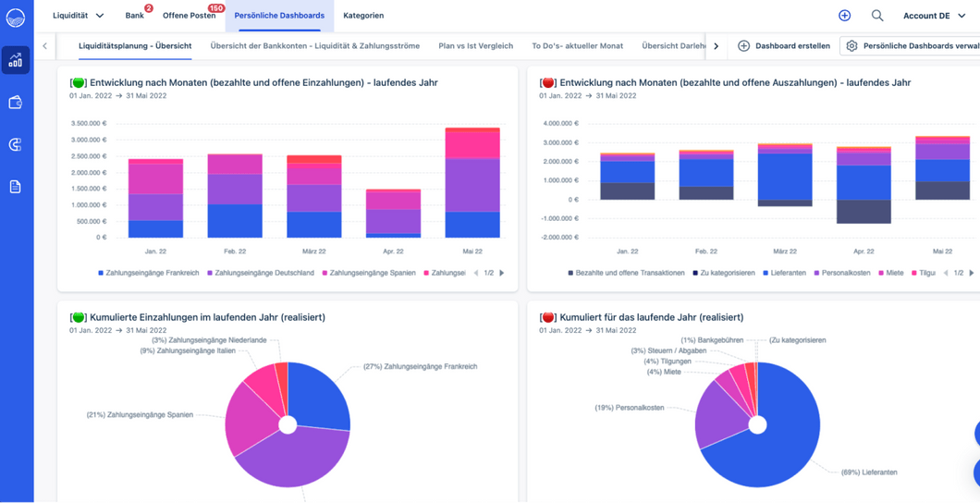Open the Kategorien menu item
Viewport: 980px width, 503px height.
click(363, 16)
